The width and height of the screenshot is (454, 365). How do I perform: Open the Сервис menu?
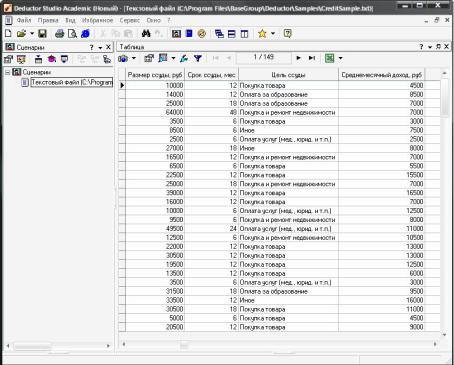tap(130, 20)
